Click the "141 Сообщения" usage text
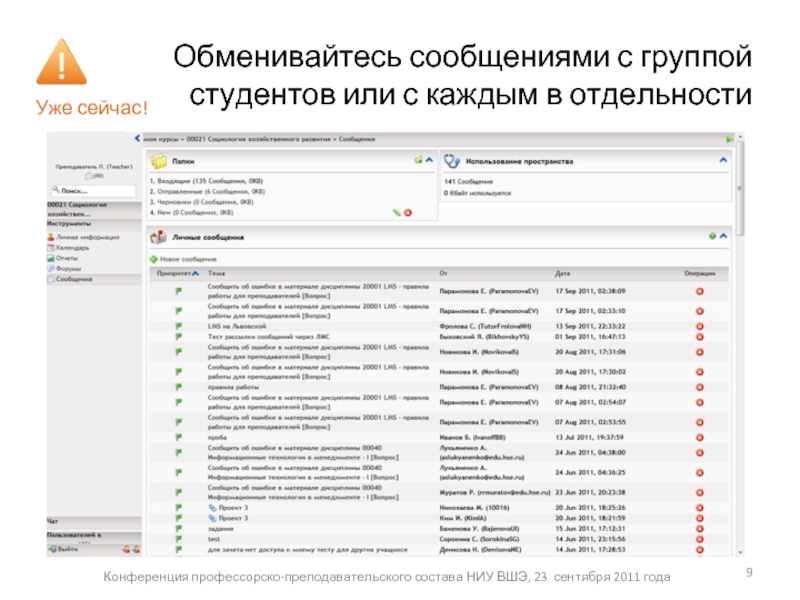Image resolution: width=800 pixels, height=600 pixels. click(468, 182)
